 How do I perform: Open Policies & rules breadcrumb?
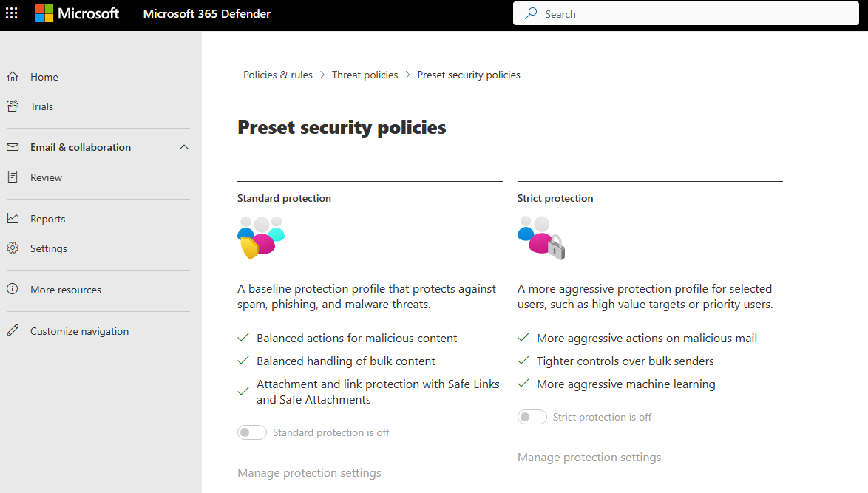click(x=278, y=75)
